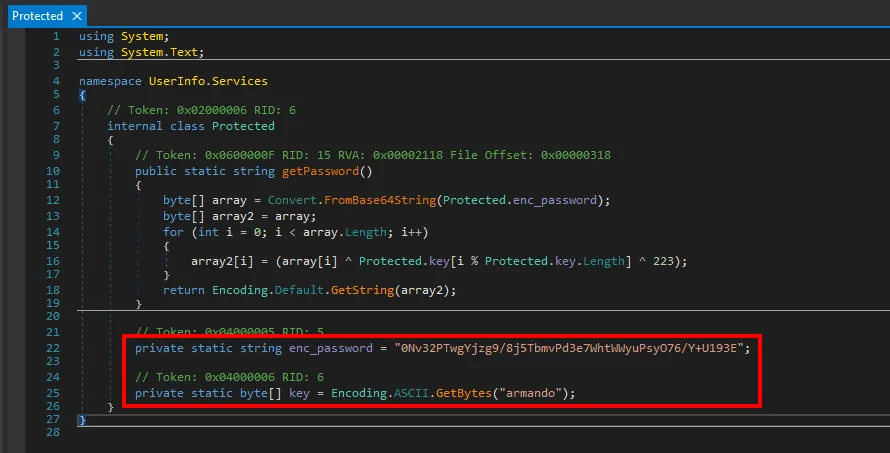Click 'Protected' class name on line 7
Screen dimensions: 890x453
(x=243, y=126)
